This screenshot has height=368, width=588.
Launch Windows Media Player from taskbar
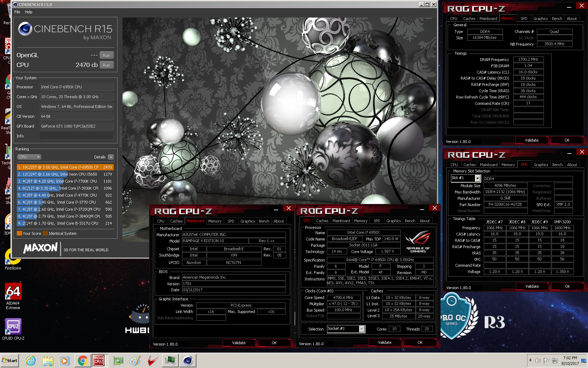[65, 360]
